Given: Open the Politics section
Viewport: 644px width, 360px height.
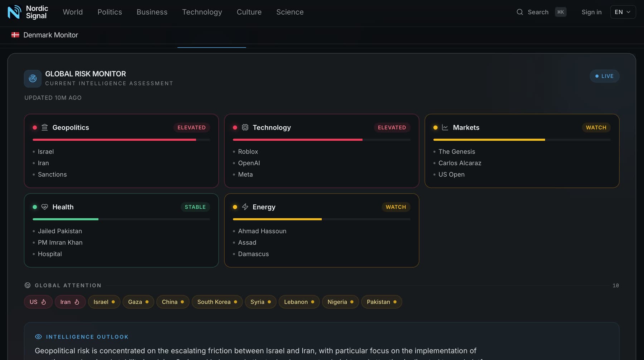Looking at the screenshot, I should click(x=110, y=12).
